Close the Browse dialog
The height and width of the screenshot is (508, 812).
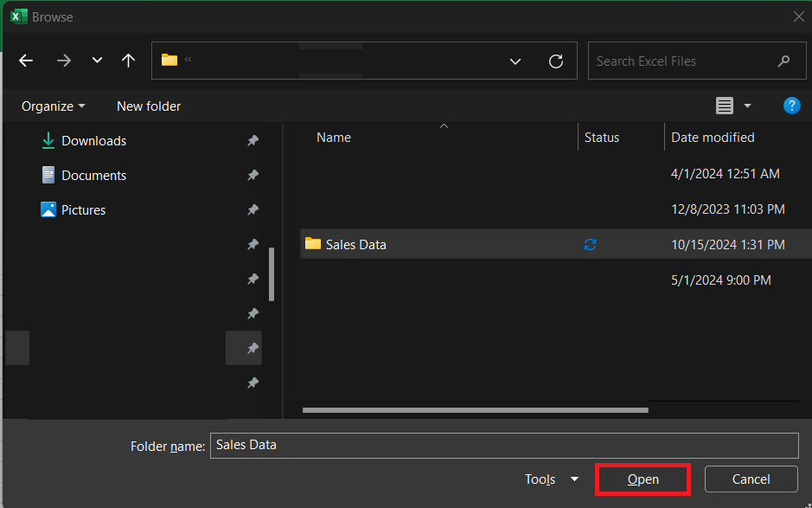coord(798,16)
